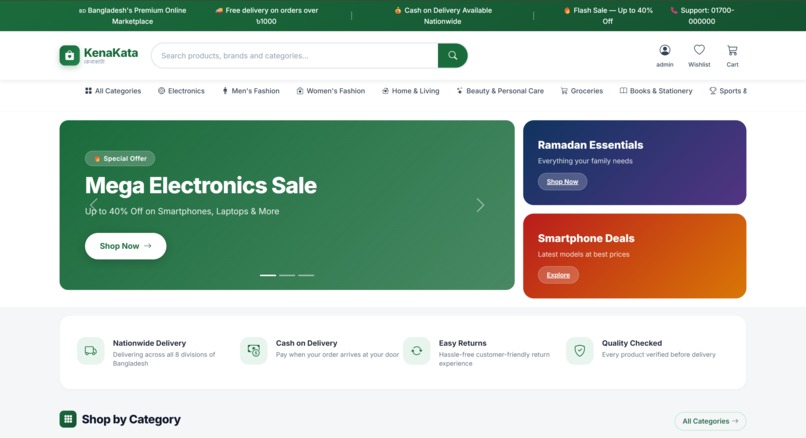Open the Beauty & Personal Care category
Image resolution: width=806 pixels, height=438 pixels.
click(x=500, y=91)
